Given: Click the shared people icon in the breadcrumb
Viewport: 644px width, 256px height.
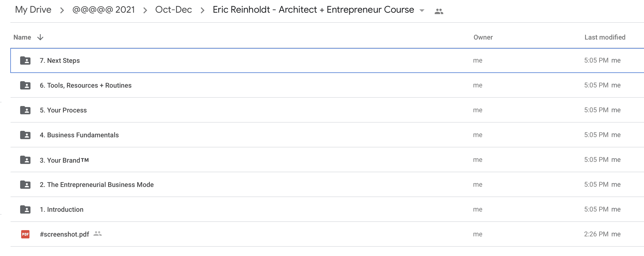Looking at the screenshot, I should coord(439,11).
